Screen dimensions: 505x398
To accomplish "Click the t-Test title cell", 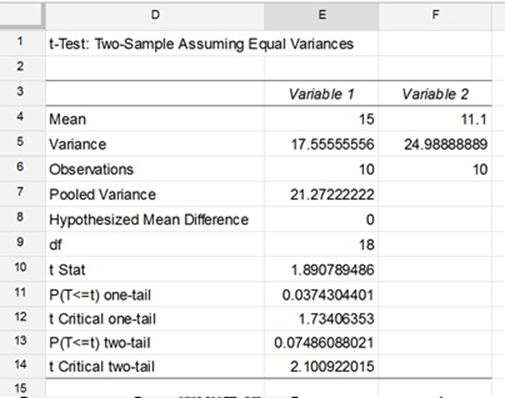I will (201, 44).
